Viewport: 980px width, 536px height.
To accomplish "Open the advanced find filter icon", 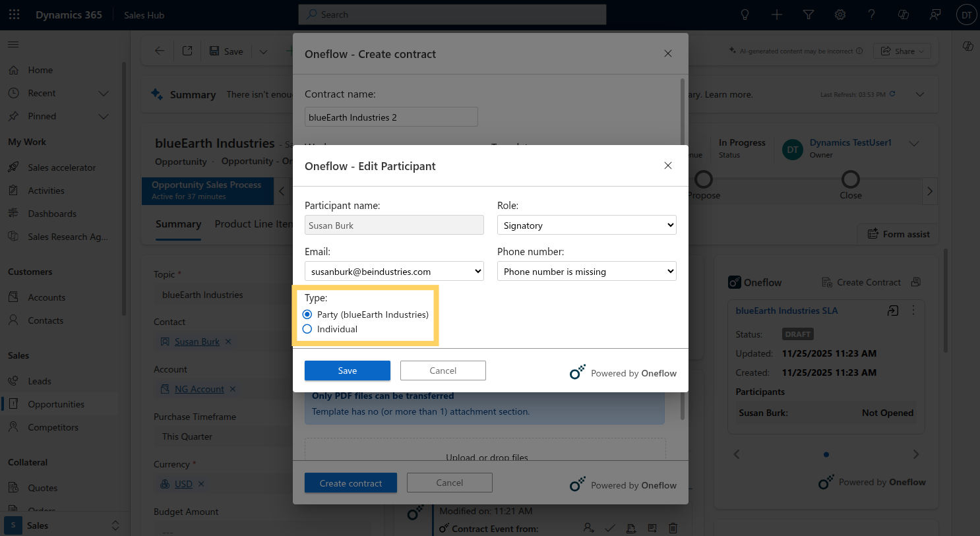I will pos(809,15).
